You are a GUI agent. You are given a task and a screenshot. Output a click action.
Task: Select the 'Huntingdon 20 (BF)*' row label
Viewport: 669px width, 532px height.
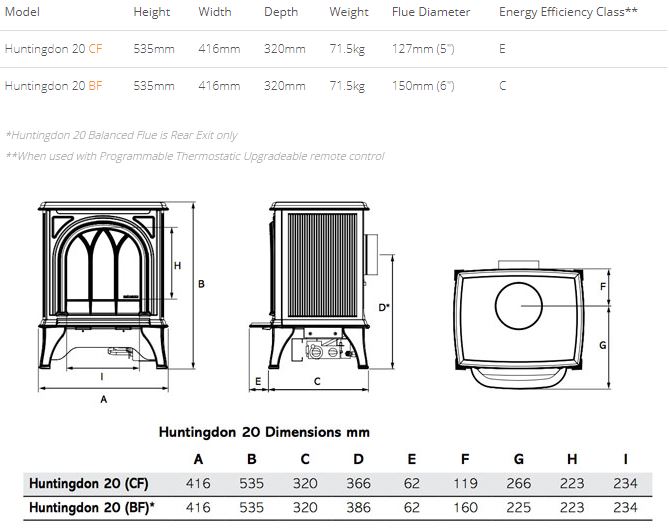92,507
